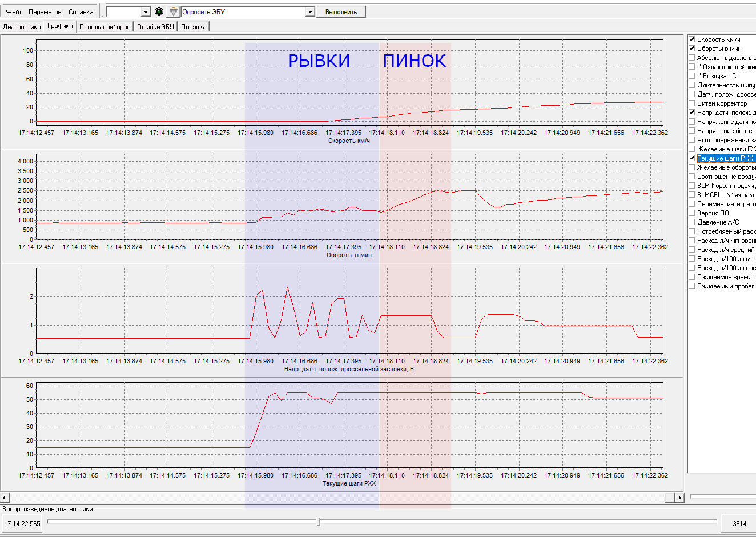This screenshot has width=756, height=537.
Task: Enable the Ожидаемый пробег checkbox
Action: pyautogui.click(x=691, y=286)
